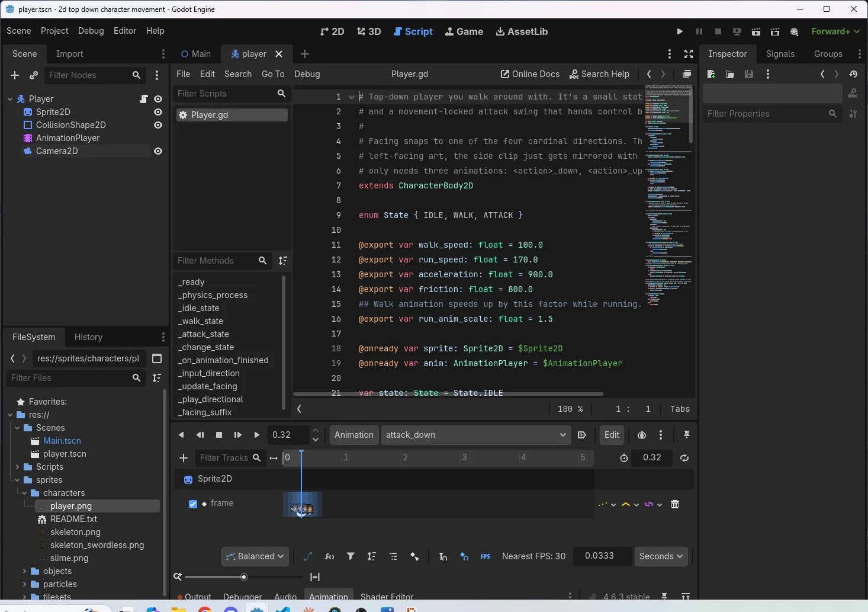This screenshot has width=868, height=612.
Task: Open documentation for the inspected object
Action: [x=853, y=94]
